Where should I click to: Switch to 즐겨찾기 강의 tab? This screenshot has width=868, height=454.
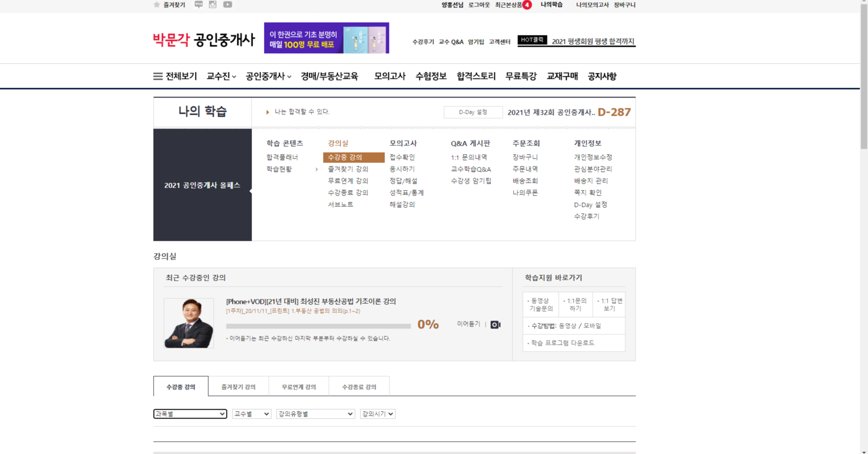pyautogui.click(x=238, y=387)
